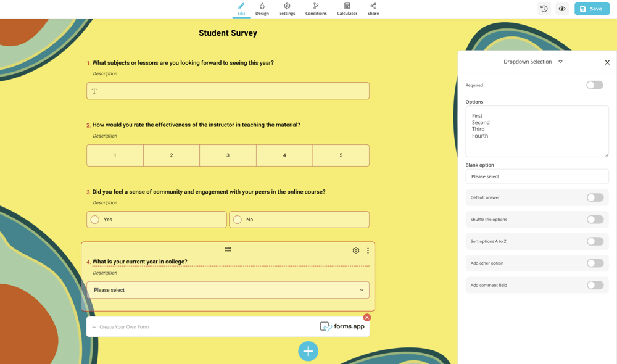Screen dimensions: 617x364
Task: Select rating 3 on the effectiveness scale
Action: 228,155
